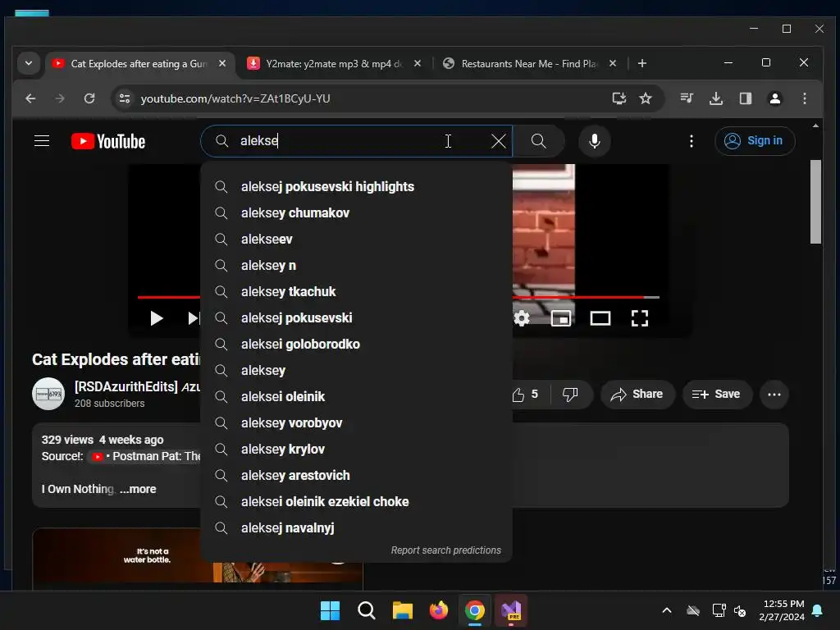Like the video with thumbs up
The width and height of the screenshot is (840, 630).
point(526,395)
